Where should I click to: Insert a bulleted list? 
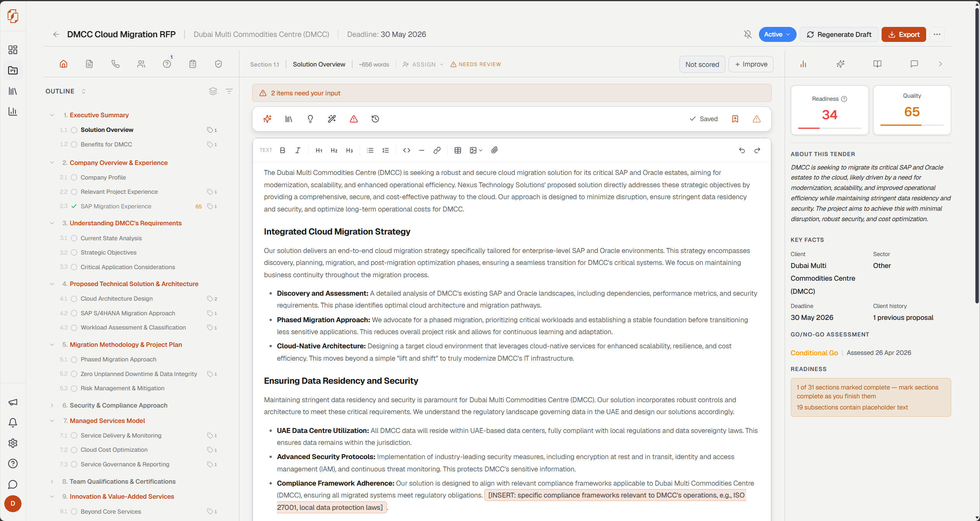(370, 150)
